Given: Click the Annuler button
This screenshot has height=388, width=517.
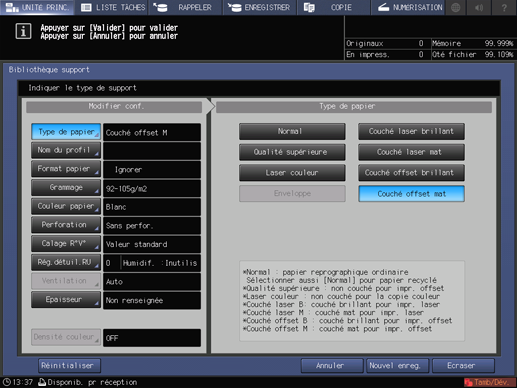Looking at the screenshot, I should click(x=332, y=366).
